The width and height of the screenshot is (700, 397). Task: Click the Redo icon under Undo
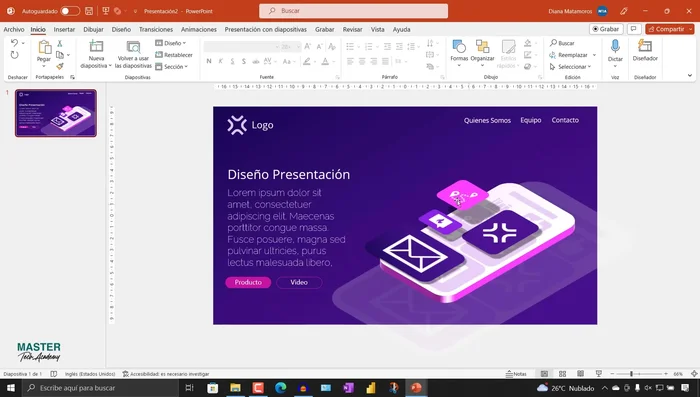coord(14,55)
